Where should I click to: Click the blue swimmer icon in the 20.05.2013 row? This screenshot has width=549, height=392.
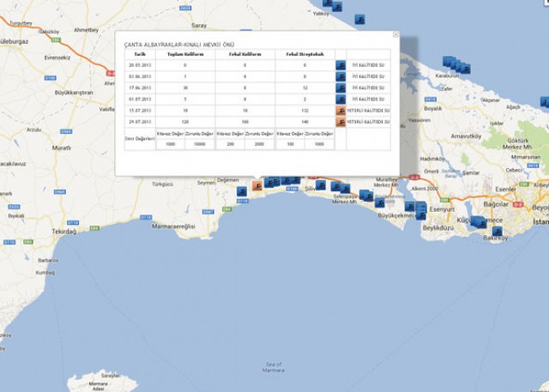pyautogui.click(x=341, y=64)
